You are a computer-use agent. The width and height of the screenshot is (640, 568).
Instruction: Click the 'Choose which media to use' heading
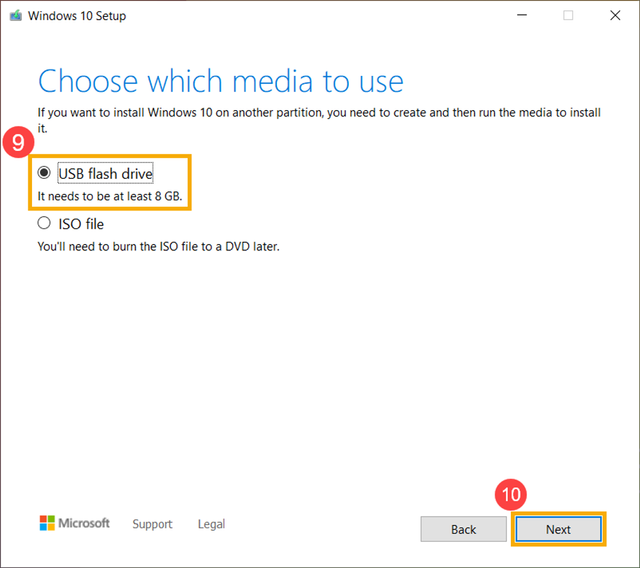(x=221, y=81)
